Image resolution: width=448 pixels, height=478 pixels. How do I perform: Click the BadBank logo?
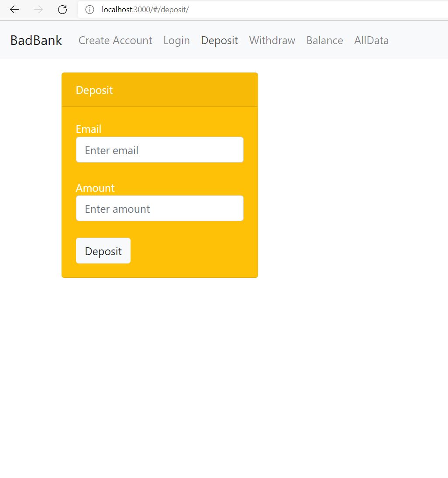coord(36,40)
